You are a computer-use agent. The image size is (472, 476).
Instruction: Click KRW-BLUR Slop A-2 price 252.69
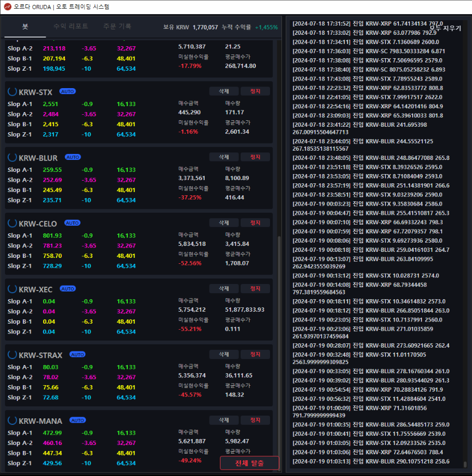click(x=52, y=180)
